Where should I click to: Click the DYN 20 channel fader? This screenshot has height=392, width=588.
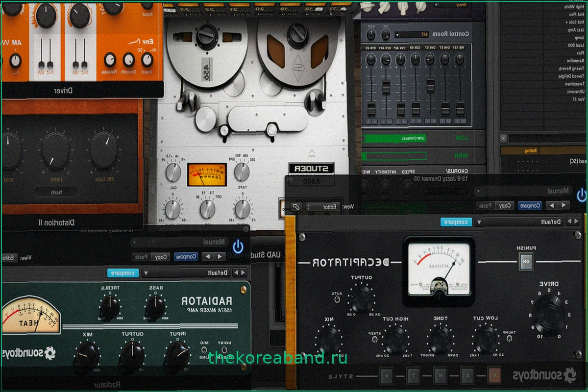click(x=371, y=109)
